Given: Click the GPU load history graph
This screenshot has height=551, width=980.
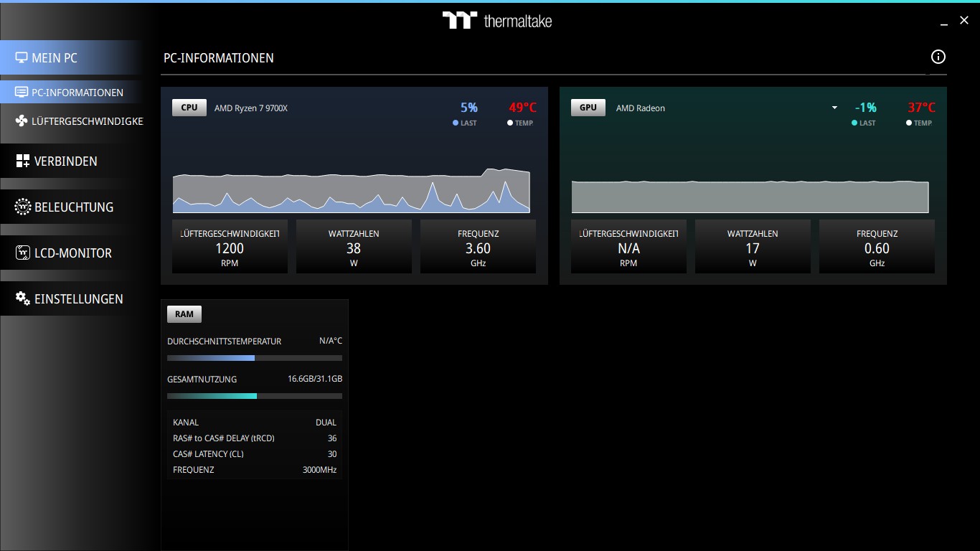Looking at the screenshot, I should pos(750,197).
